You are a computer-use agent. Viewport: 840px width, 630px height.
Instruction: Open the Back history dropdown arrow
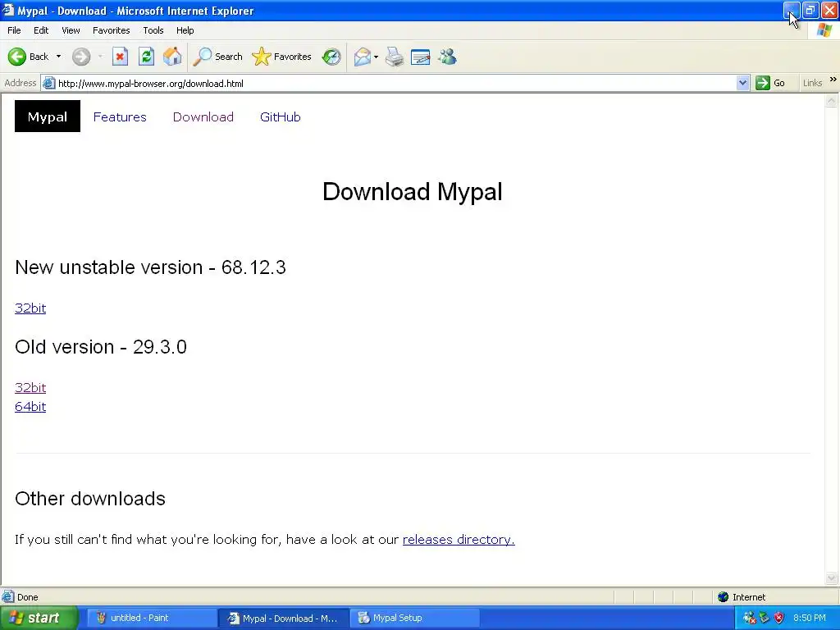(58, 57)
